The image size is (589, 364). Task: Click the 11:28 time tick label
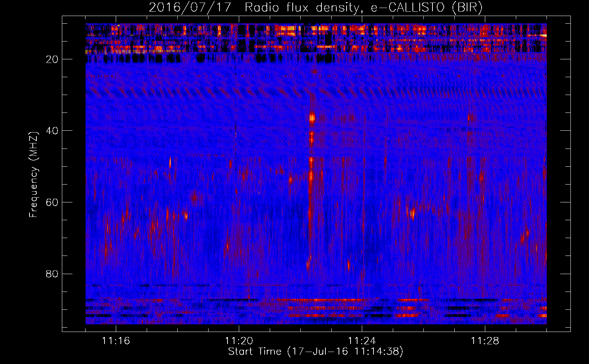(x=485, y=341)
